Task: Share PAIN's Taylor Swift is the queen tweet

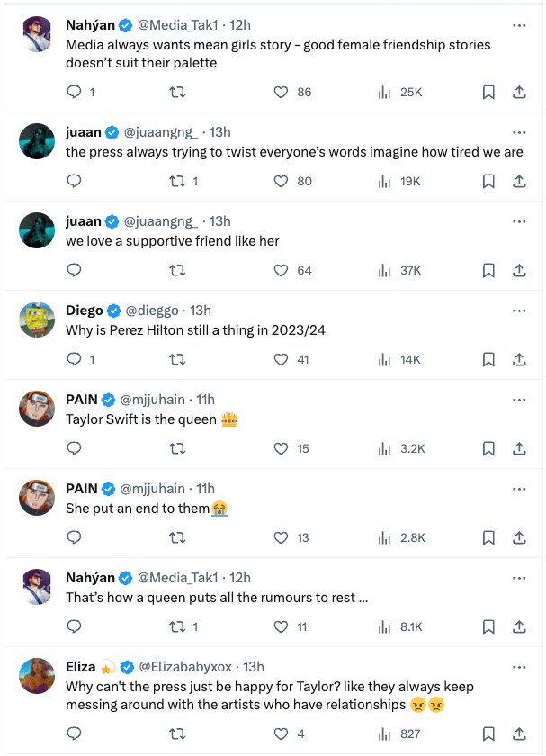Action: tap(519, 448)
